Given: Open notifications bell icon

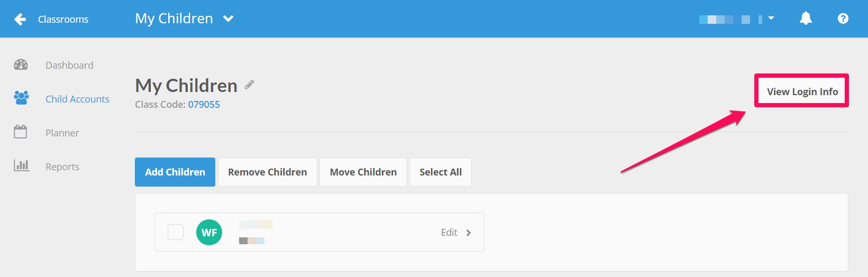Looking at the screenshot, I should point(806,19).
